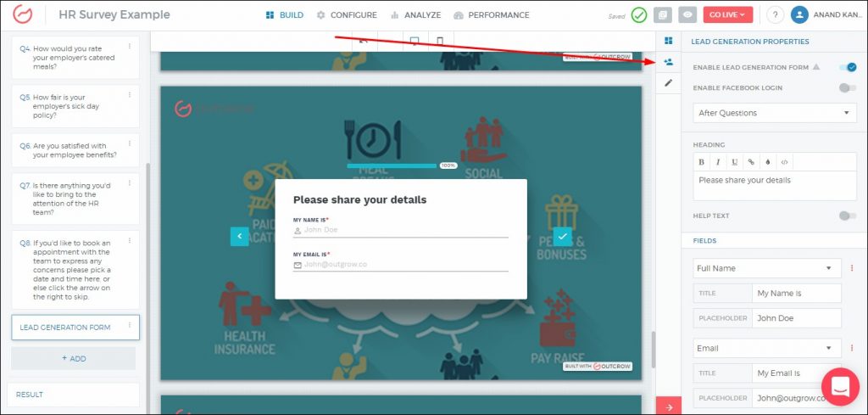Switch to the Configure tab
868x415 pixels.
(347, 14)
